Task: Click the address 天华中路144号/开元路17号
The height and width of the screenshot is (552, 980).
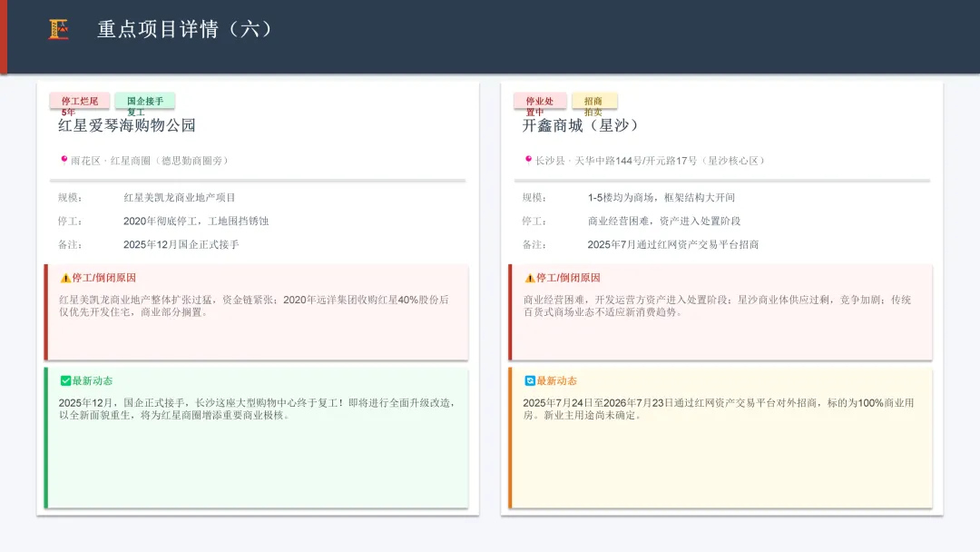Action: click(635, 161)
